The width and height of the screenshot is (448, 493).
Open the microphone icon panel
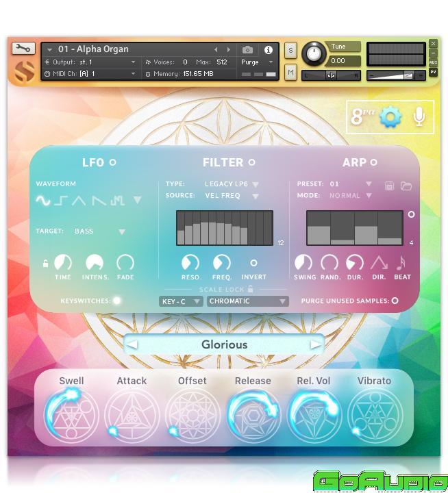coord(419,116)
